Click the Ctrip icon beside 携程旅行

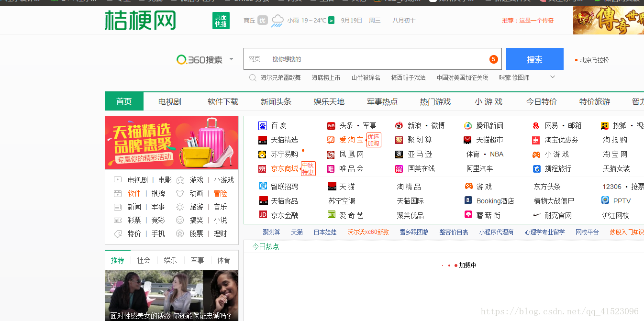[x=537, y=169]
